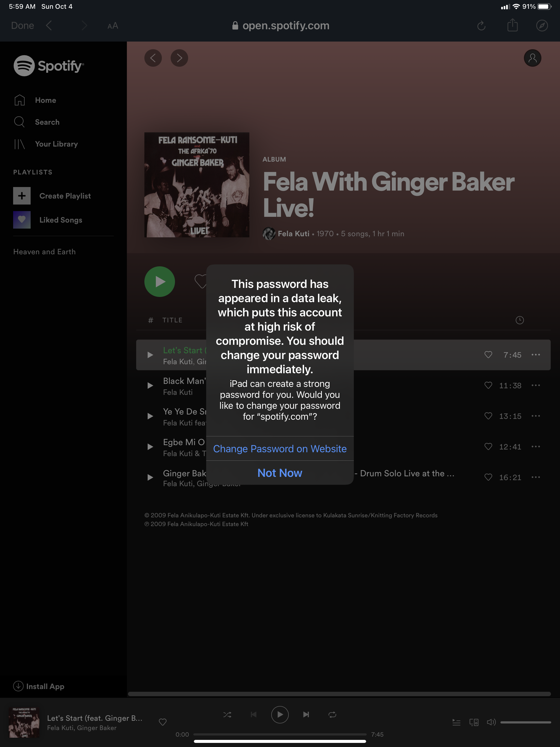560x747 pixels.
Task: Open in Safari compass icon
Action: tap(542, 26)
